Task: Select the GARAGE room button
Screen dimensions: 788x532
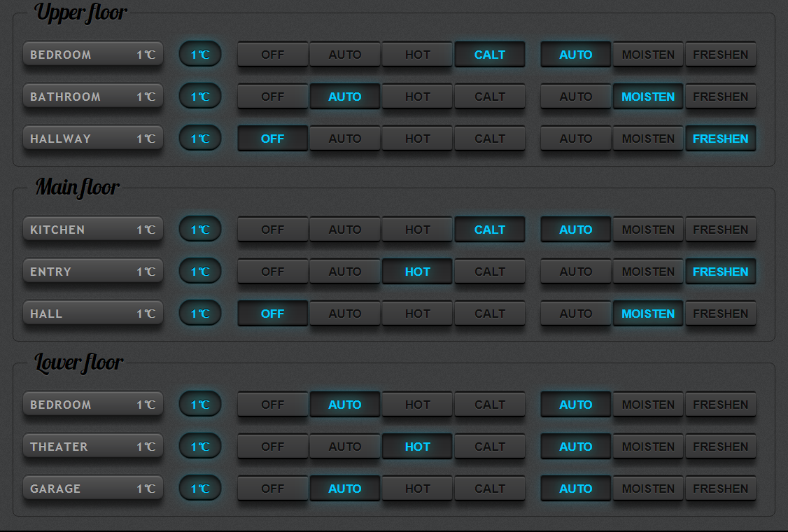Action: point(93,489)
